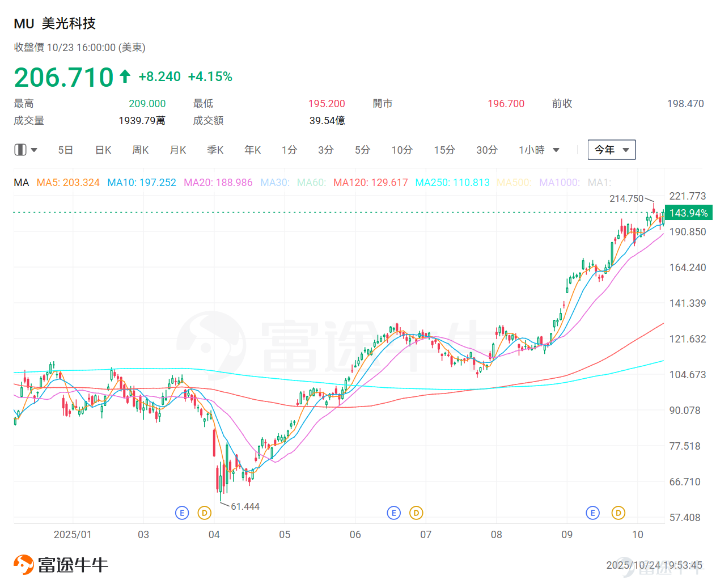
Task: Select the 月K monthly candlestick tab
Action: [x=178, y=150]
